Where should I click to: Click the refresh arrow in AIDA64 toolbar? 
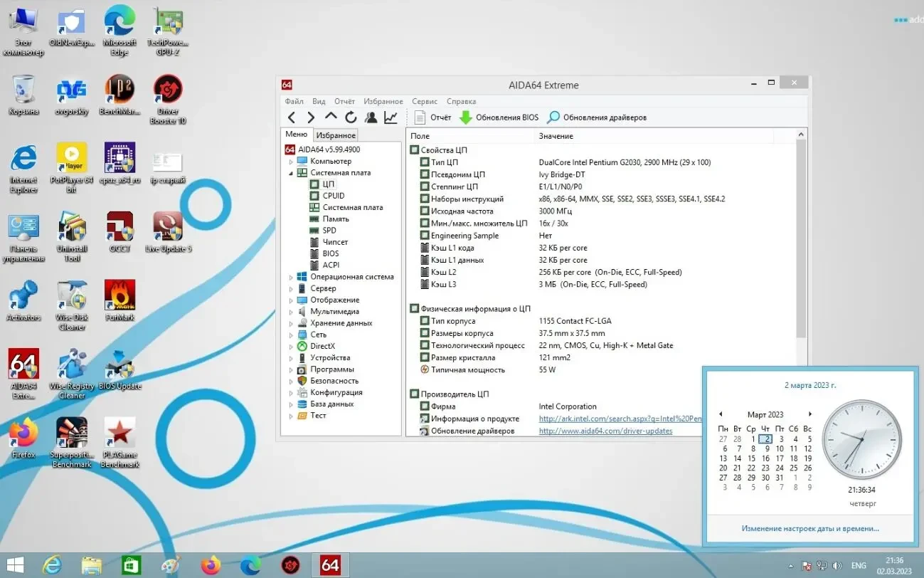351,117
